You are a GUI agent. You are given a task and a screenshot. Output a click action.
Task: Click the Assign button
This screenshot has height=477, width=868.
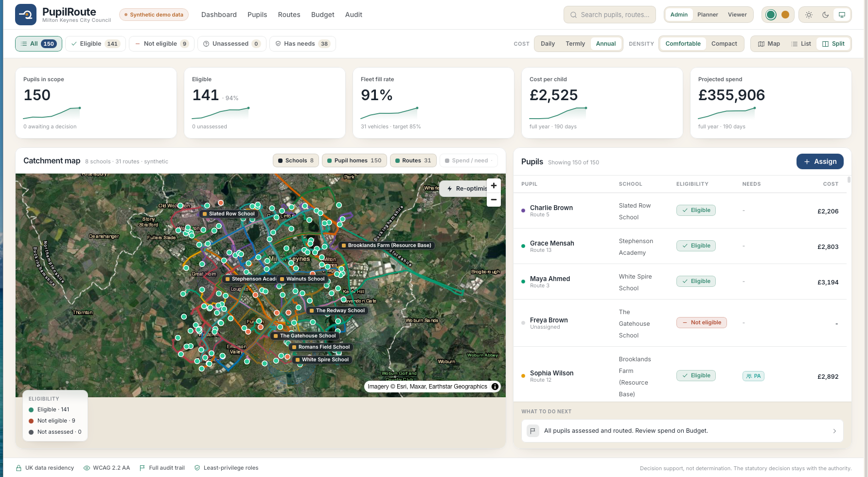pyautogui.click(x=820, y=161)
